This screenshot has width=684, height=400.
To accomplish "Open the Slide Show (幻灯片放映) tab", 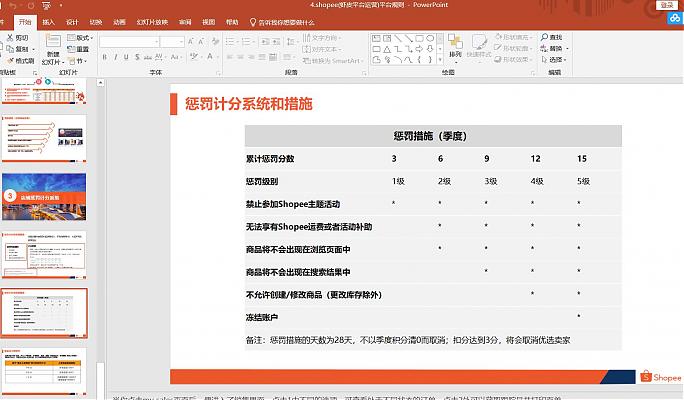I will coord(153,20).
